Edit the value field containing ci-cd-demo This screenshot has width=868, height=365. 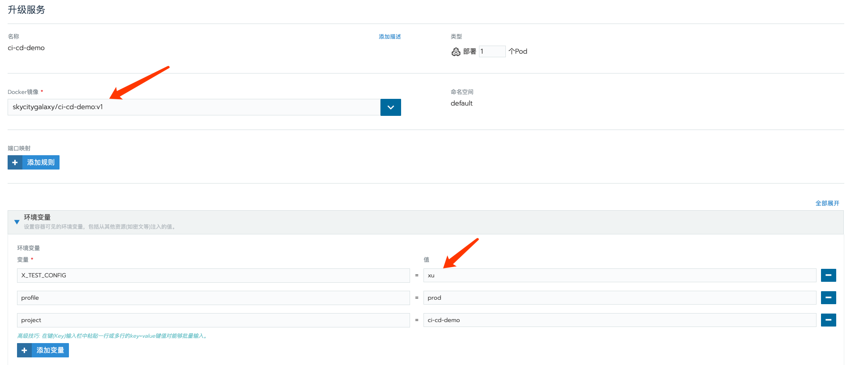tap(620, 320)
